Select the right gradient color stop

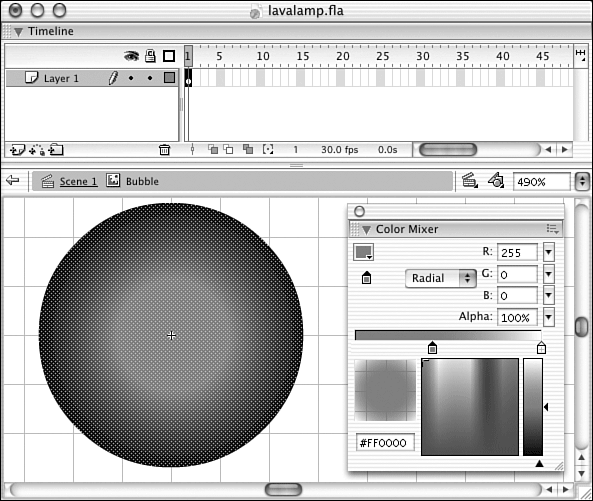click(x=541, y=347)
